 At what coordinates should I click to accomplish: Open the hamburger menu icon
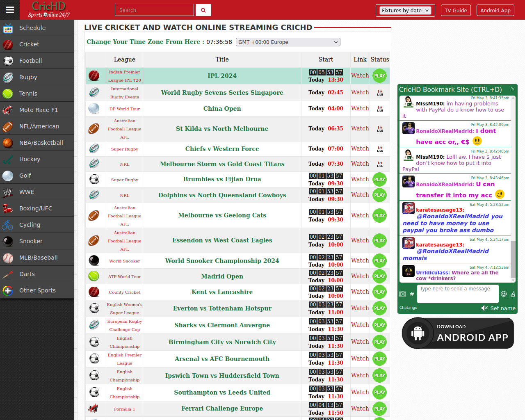click(10, 10)
